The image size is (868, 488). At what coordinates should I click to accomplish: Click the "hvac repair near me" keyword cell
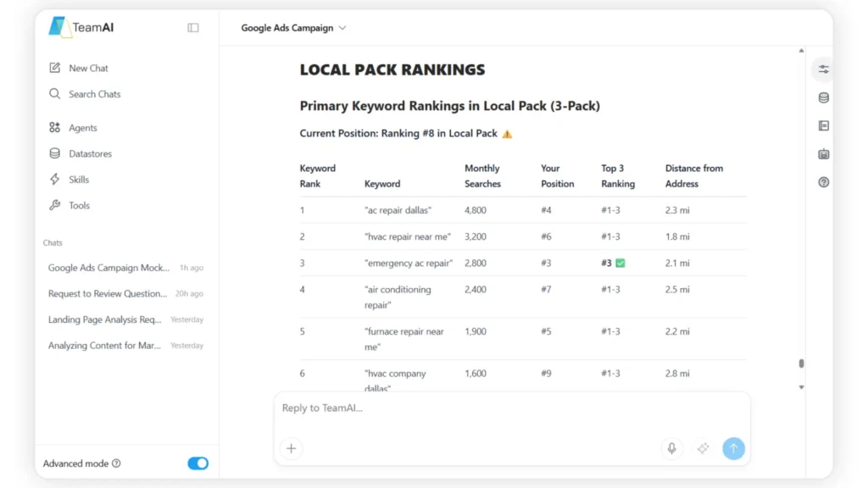tap(408, 237)
